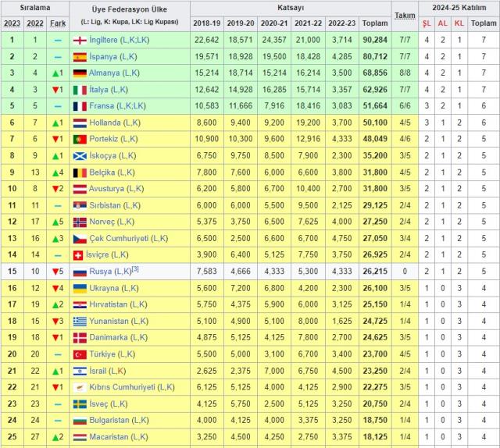
Task: Click the England flag icon
Action: [80, 40]
